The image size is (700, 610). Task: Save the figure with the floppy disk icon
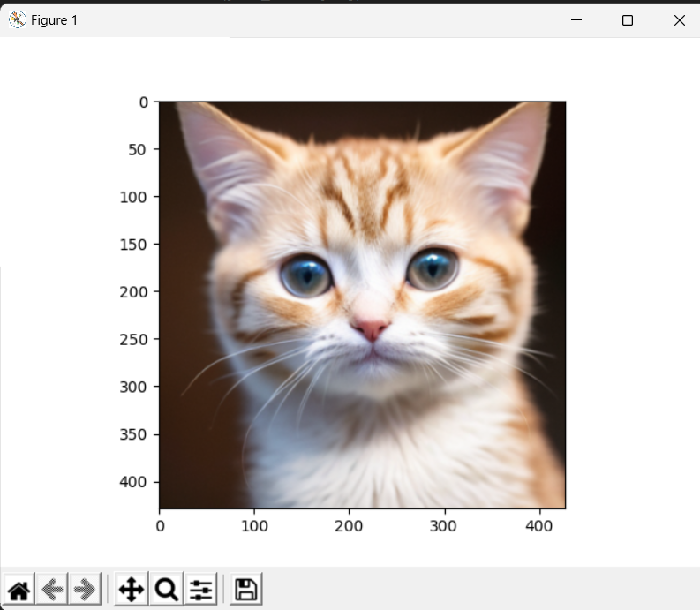[246, 589]
